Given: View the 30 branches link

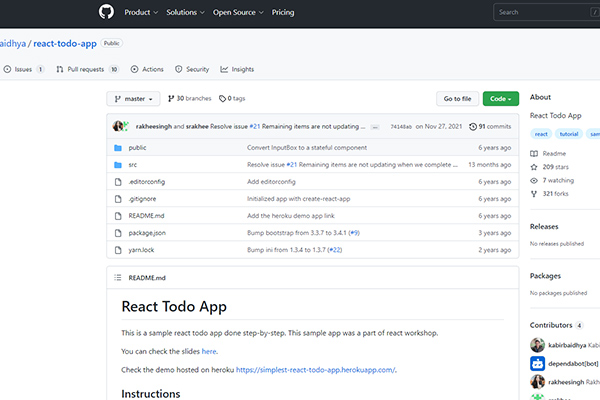Looking at the screenshot, I should coord(189,98).
